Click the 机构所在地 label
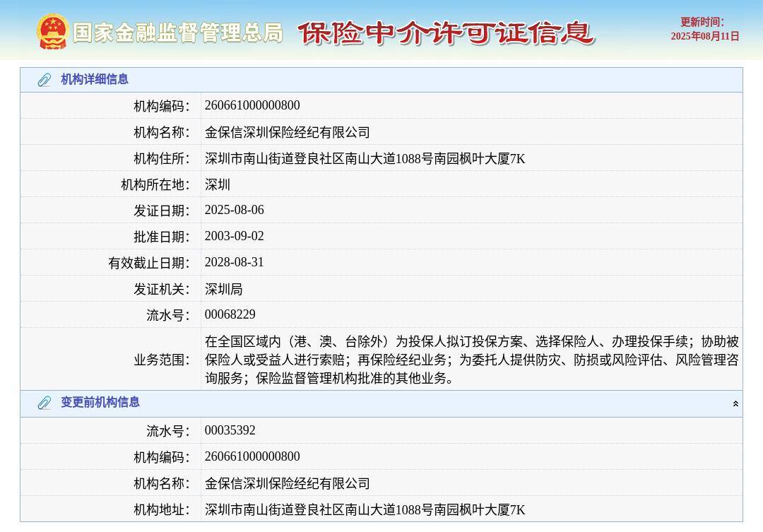The width and height of the screenshot is (763, 532). click(x=155, y=185)
